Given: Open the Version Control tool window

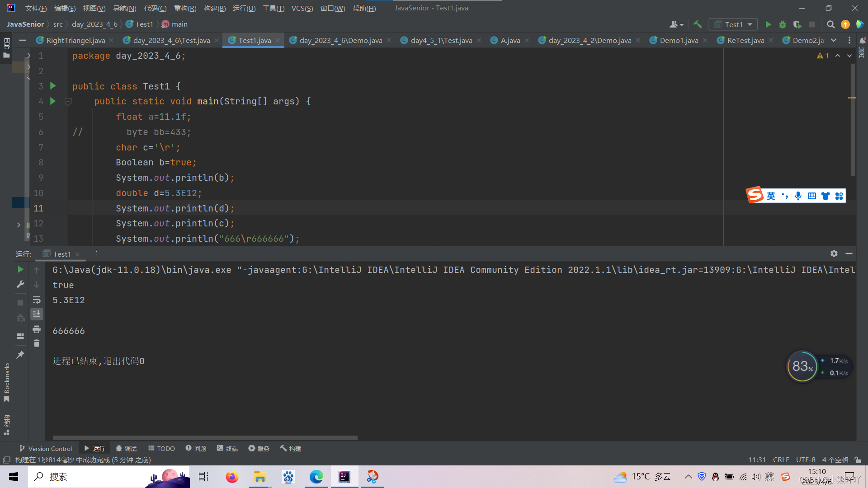Looking at the screenshot, I should click(45, 448).
